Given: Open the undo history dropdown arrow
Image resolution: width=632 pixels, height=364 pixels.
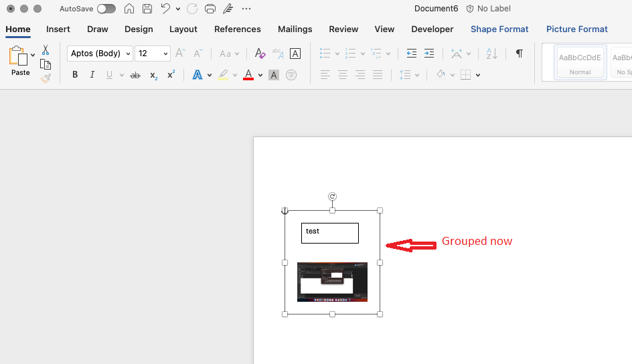Looking at the screenshot, I should click(x=178, y=9).
